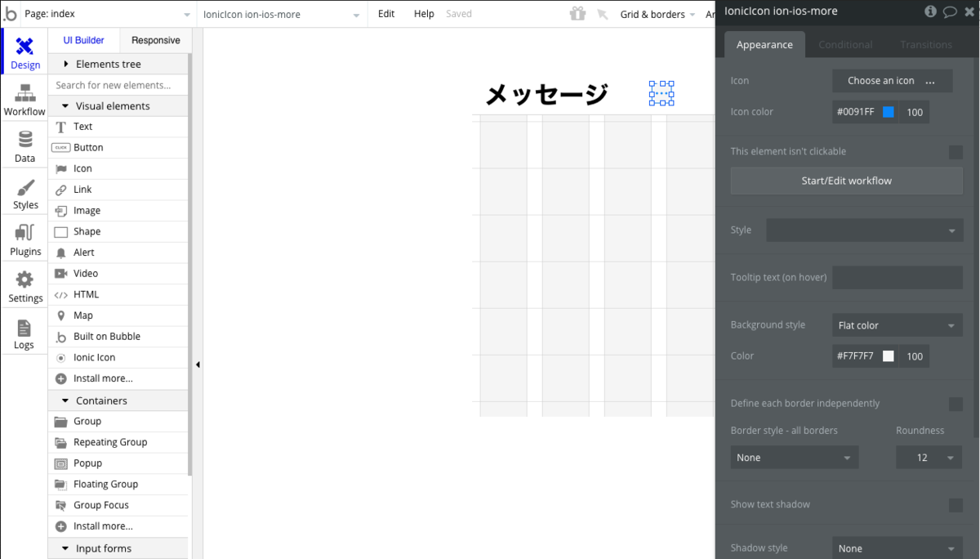Open the Help menu
This screenshot has height=559, width=980.
coord(424,14)
